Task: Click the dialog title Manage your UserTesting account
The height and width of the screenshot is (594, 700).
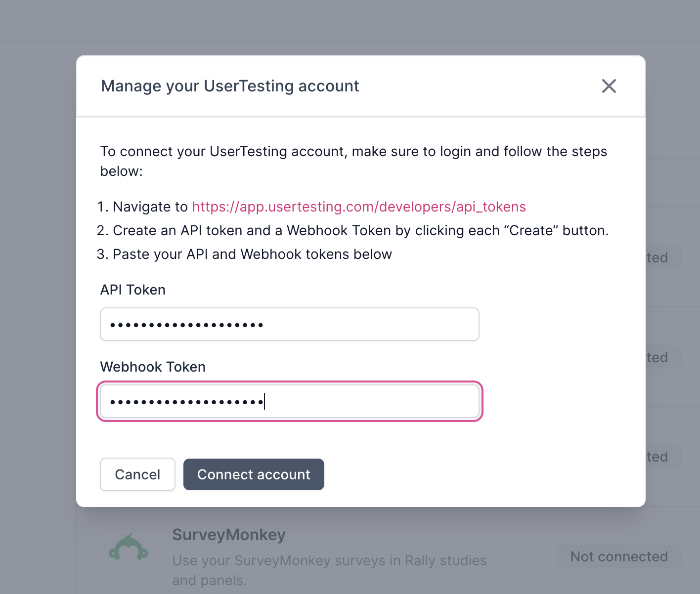Action: pos(230,85)
